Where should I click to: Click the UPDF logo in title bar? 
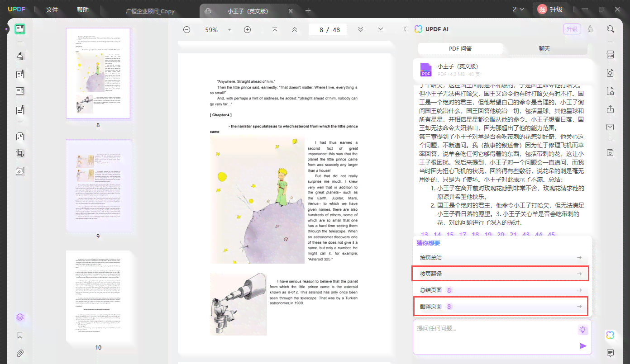[x=16, y=9]
